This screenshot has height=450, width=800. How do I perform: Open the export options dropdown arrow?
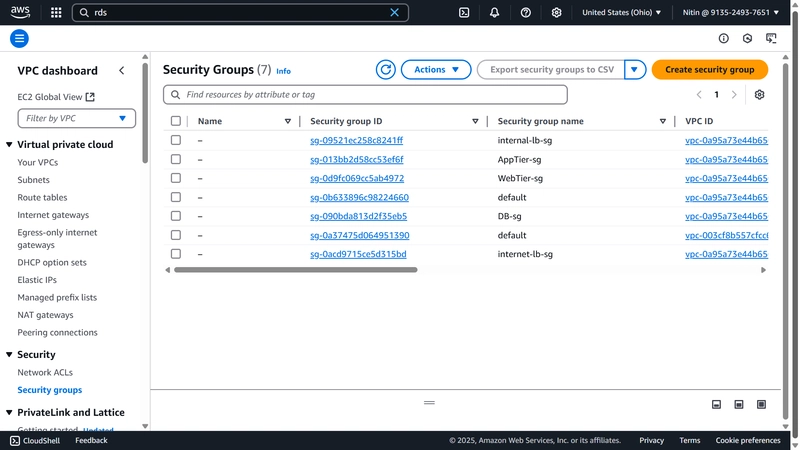click(x=635, y=69)
